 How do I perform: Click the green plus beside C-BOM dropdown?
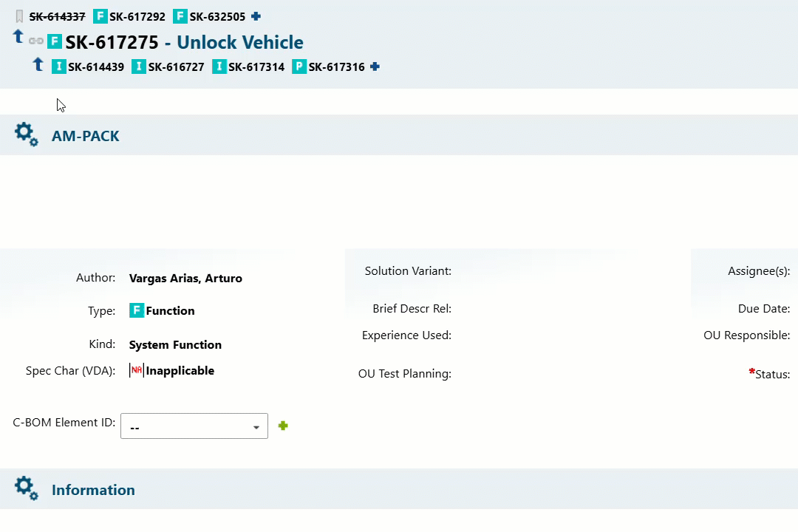click(x=283, y=426)
